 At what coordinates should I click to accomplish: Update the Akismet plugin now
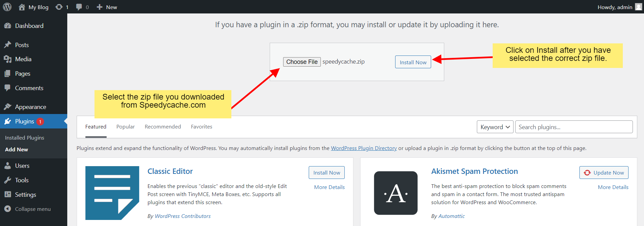[x=604, y=173]
